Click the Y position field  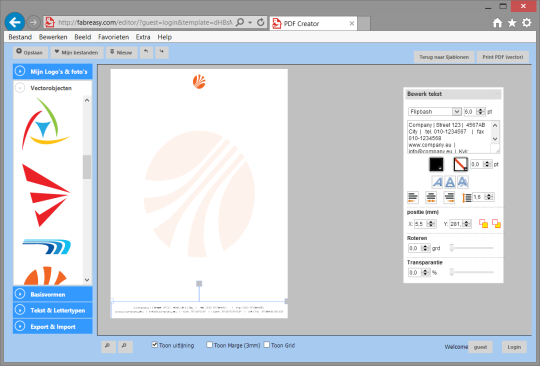click(x=460, y=224)
